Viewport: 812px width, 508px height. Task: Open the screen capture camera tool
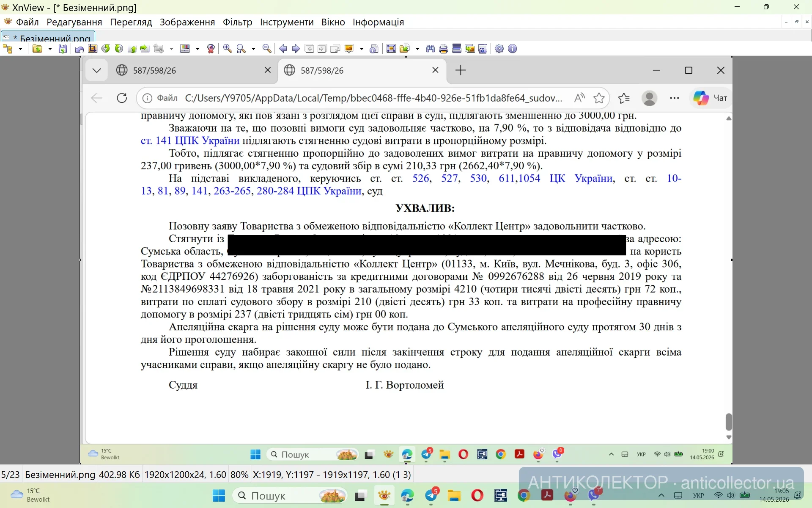pyautogui.click(x=483, y=49)
